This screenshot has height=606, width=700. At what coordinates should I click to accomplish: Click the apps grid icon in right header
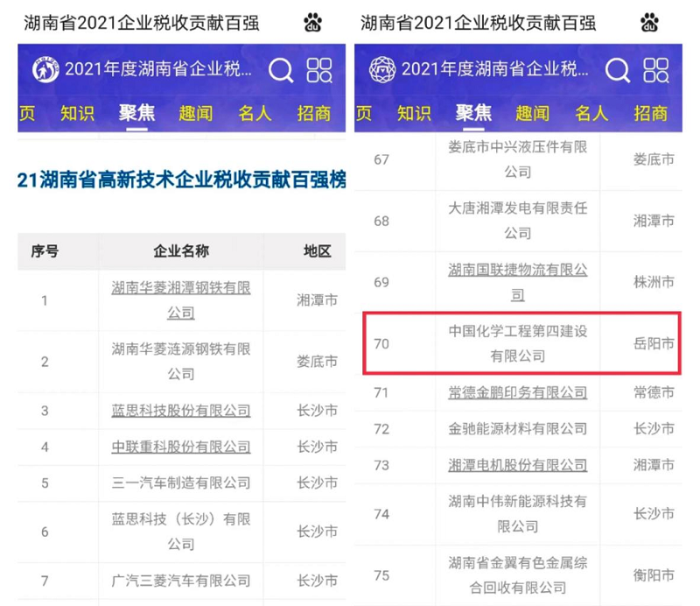657,69
